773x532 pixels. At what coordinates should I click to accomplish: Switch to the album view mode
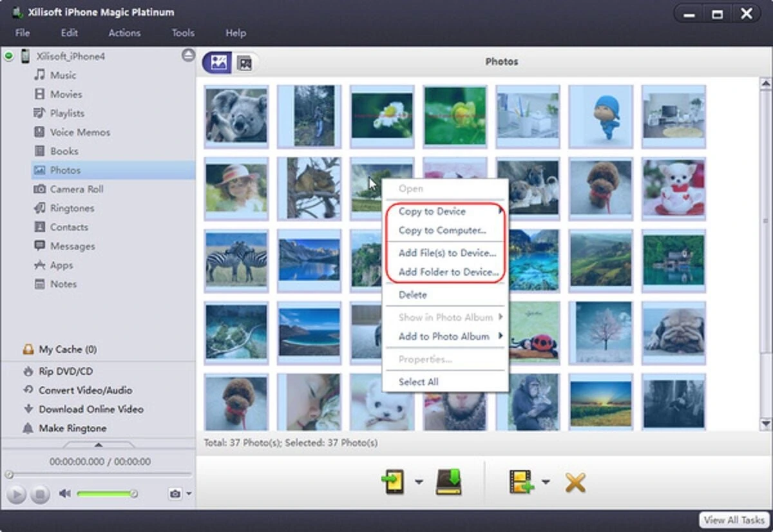coord(244,62)
